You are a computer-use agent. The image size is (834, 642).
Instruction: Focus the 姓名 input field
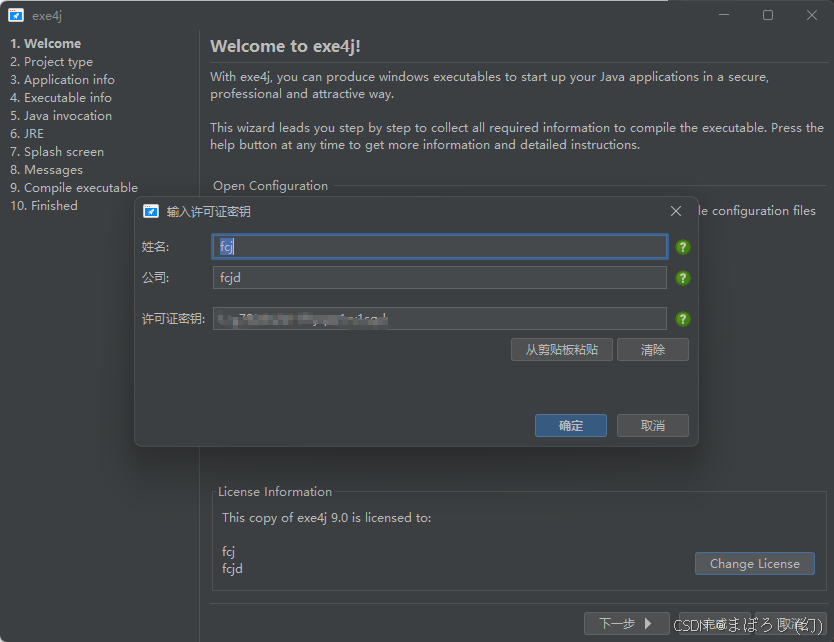439,247
